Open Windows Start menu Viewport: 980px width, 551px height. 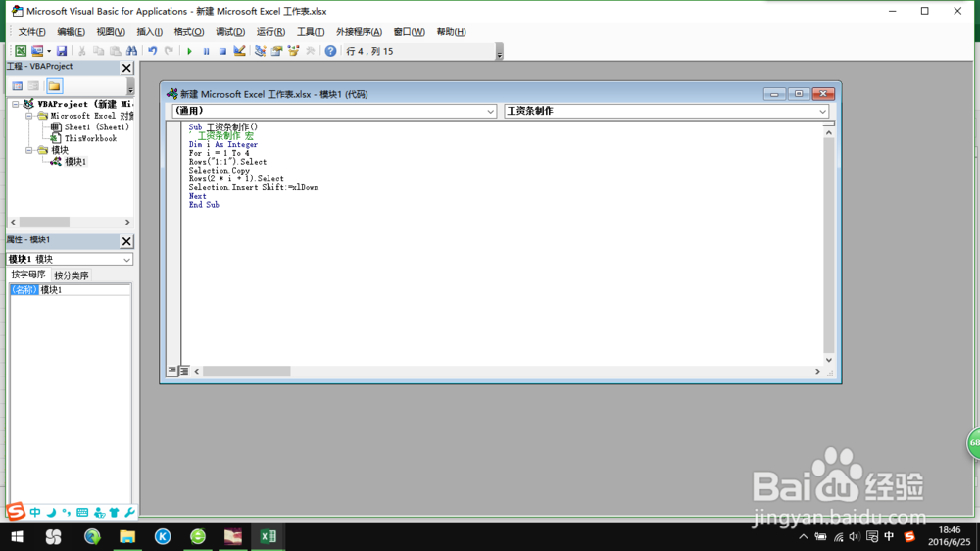[x=18, y=536]
